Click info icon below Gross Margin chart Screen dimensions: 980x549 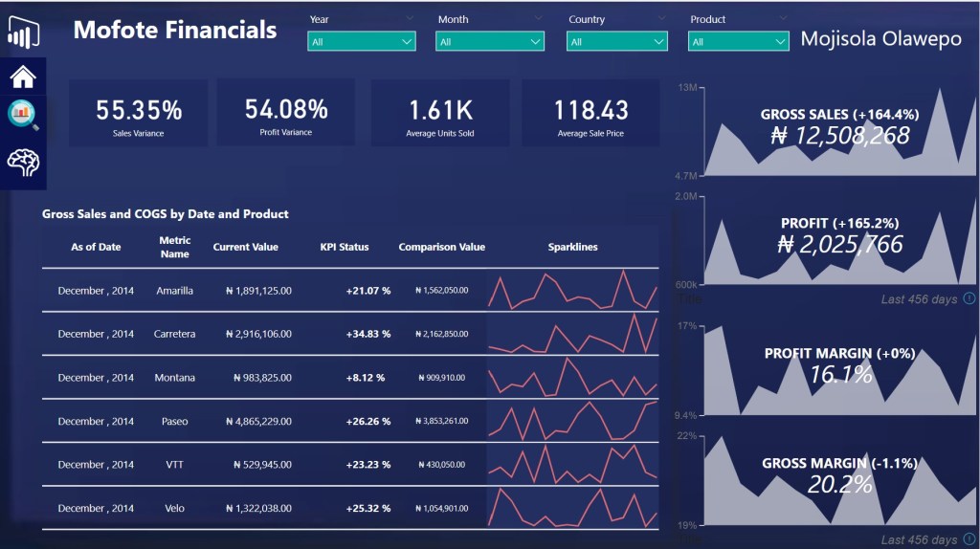pyautogui.click(x=969, y=540)
